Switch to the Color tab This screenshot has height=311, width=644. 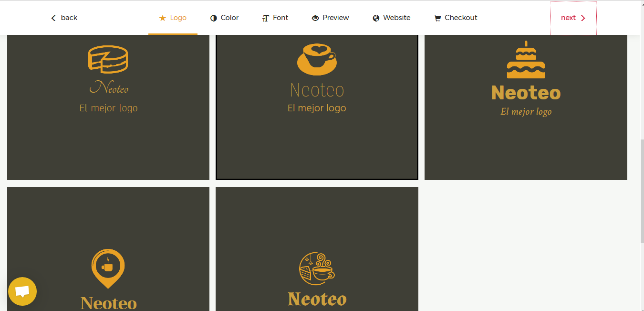(x=224, y=18)
